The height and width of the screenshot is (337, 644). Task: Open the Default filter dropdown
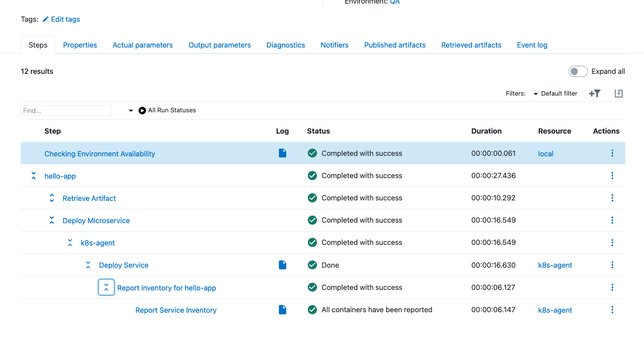click(555, 94)
